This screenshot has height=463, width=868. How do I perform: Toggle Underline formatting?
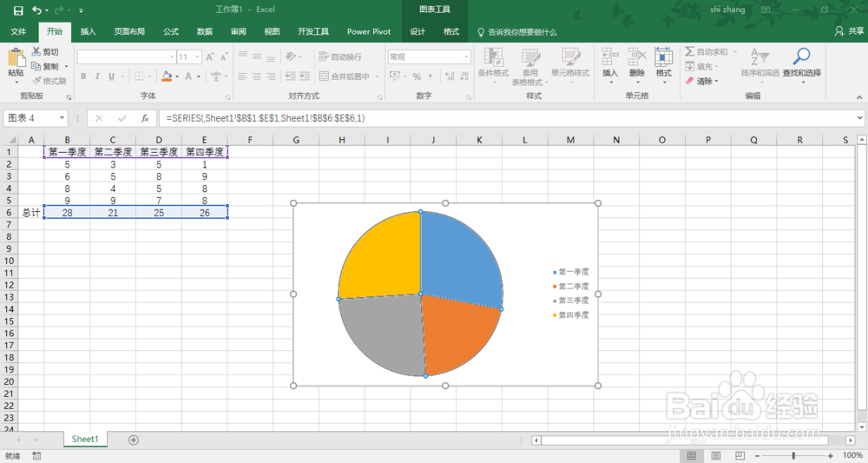pyautogui.click(x=111, y=76)
